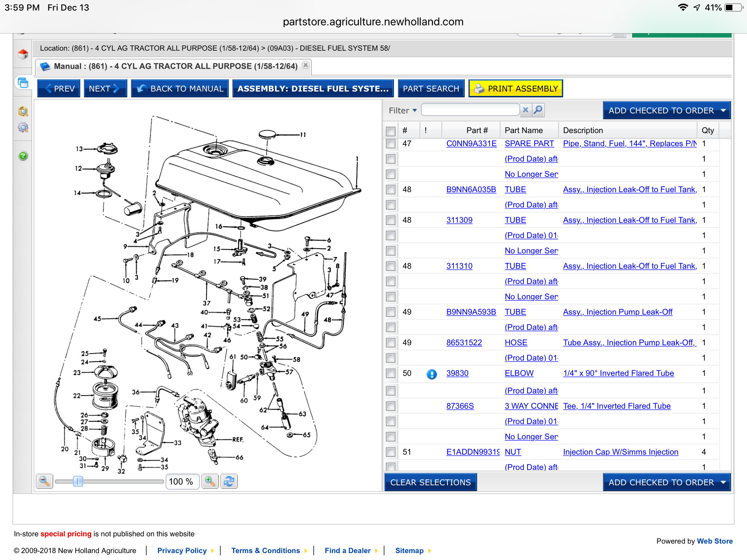Open the gear settings icon in the sidebar

(23, 128)
